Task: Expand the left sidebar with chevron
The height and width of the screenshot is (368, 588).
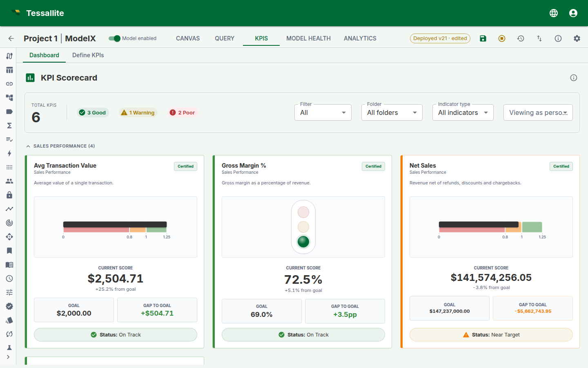Action: (x=8, y=357)
